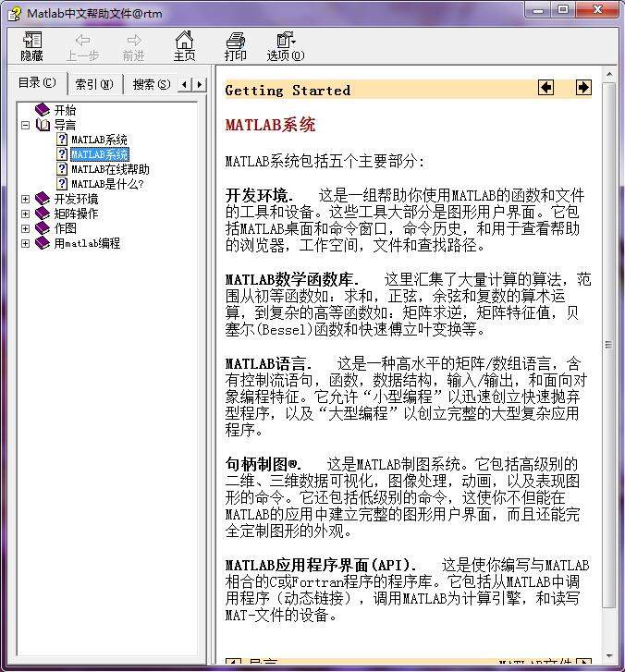Click the bold MATLAB数学函数库. heading
Image resolution: width=625 pixels, height=672 pixels.
point(292,280)
